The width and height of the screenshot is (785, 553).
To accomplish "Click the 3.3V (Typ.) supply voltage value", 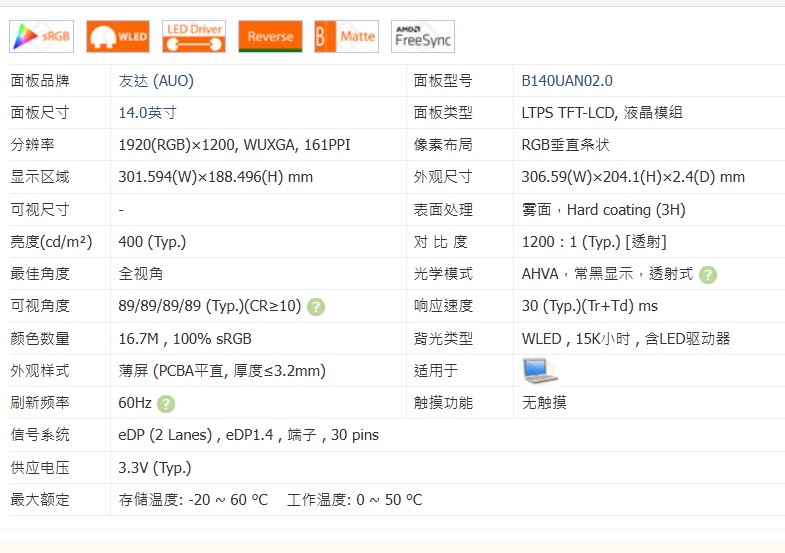I will pos(155,468).
